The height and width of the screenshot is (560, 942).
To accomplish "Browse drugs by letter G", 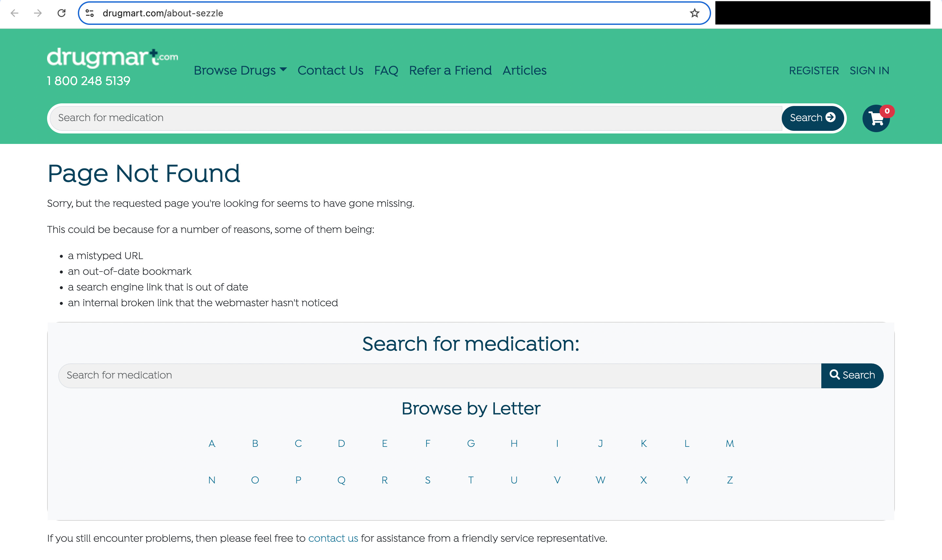I will (471, 444).
